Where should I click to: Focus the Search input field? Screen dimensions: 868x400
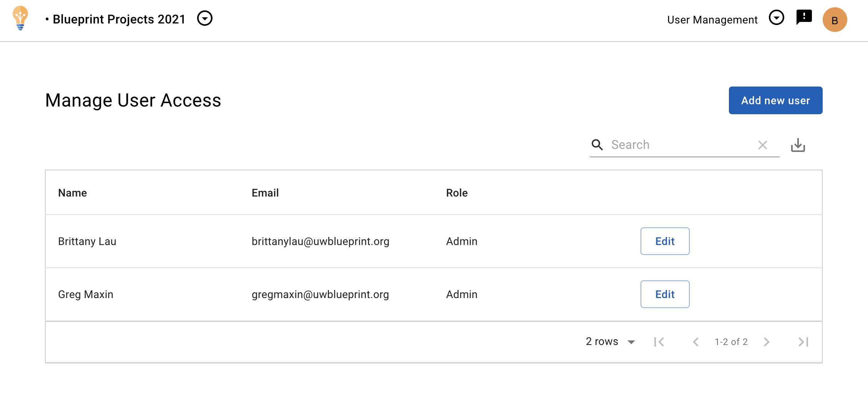pos(680,145)
